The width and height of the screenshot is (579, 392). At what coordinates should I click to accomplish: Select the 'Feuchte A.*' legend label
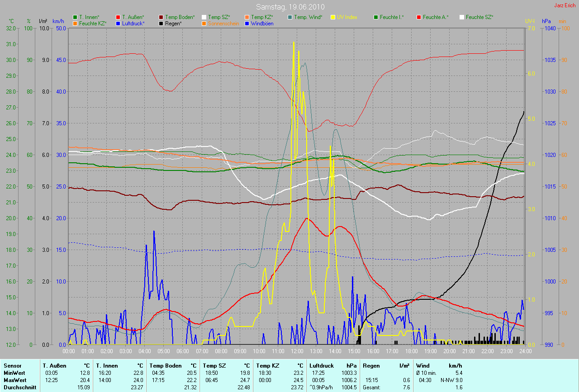[436, 17]
